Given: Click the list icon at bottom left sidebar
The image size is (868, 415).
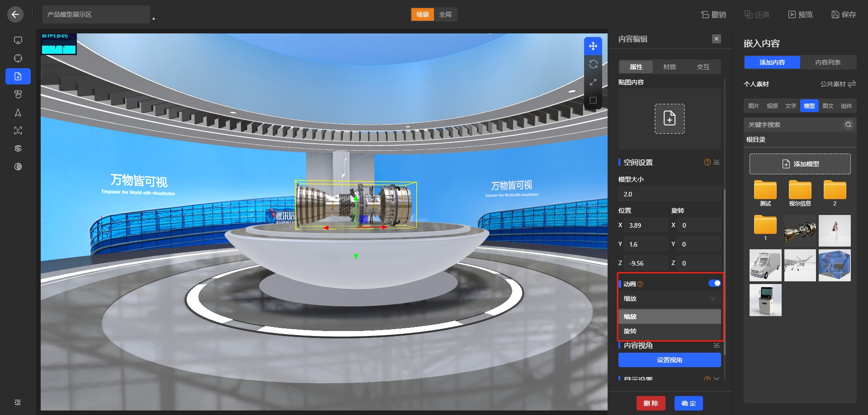Looking at the screenshot, I should (x=18, y=402).
